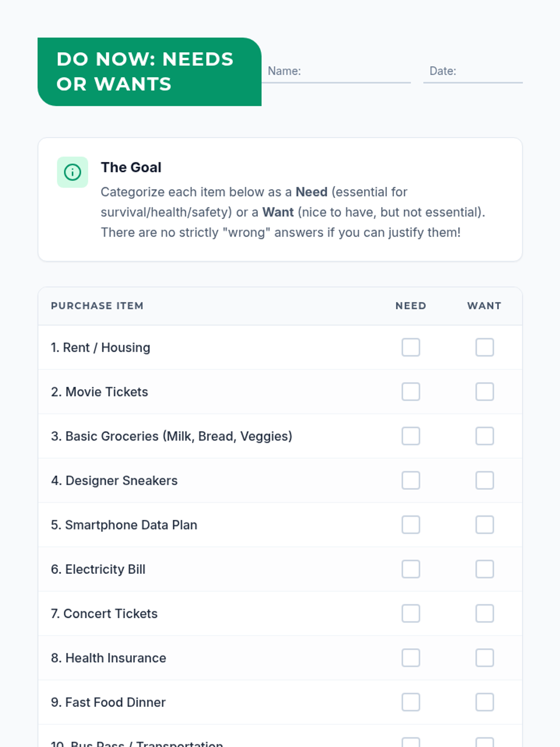Image resolution: width=560 pixels, height=747 pixels.
Task: Select Need for Designer Sneakers
Action: (x=411, y=480)
